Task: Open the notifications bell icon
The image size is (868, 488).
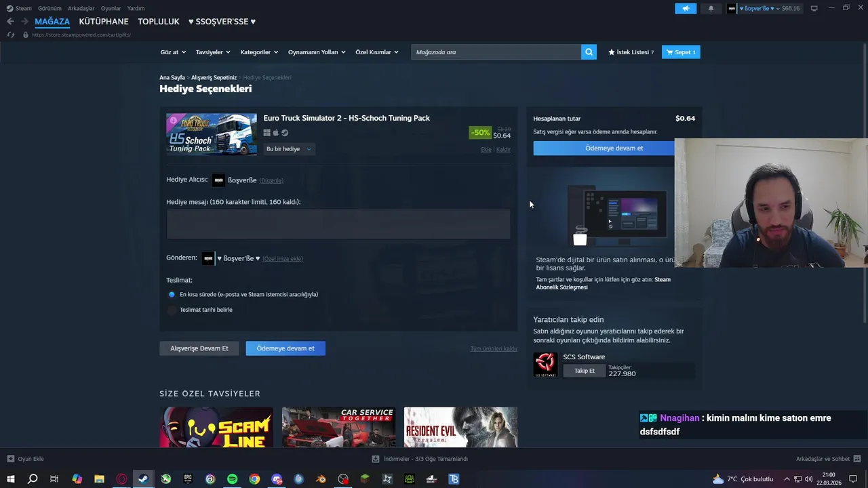Action: click(x=711, y=8)
